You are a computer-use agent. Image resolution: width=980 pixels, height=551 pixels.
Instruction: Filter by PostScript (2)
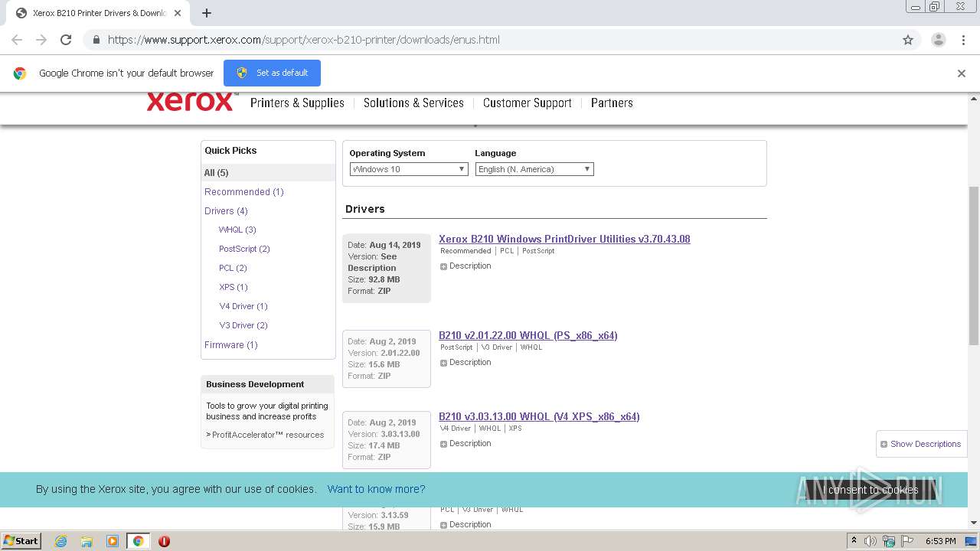[244, 249]
